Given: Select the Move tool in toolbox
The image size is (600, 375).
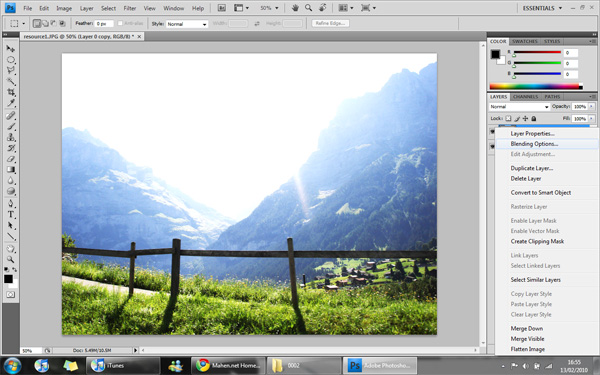Looking at the screenshot, I should point(11,49).
